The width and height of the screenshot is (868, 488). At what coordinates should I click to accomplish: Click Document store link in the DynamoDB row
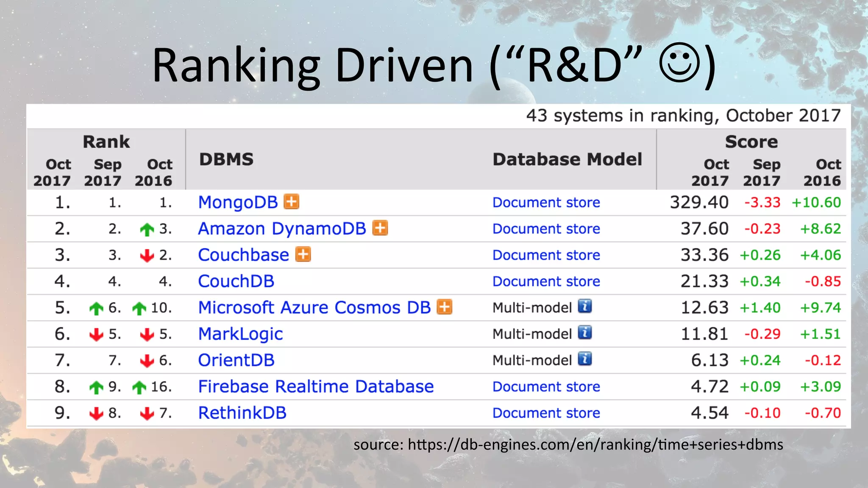[x=546, y=229]
